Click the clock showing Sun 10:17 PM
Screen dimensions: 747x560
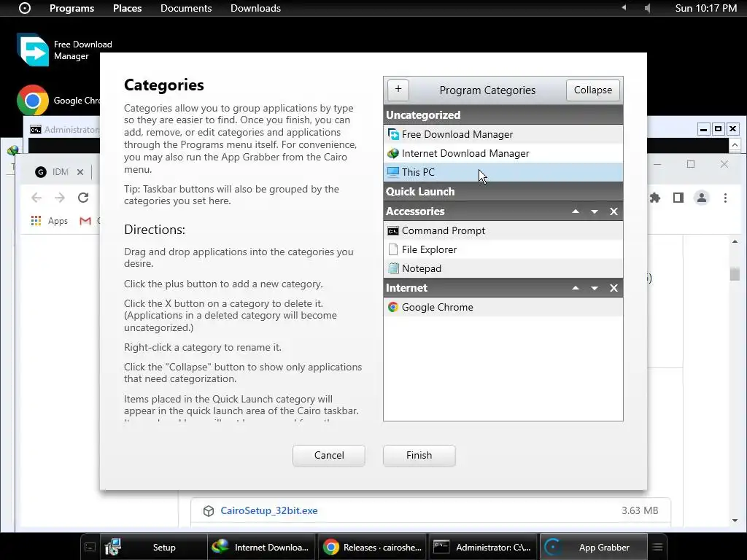coord(706,8)
